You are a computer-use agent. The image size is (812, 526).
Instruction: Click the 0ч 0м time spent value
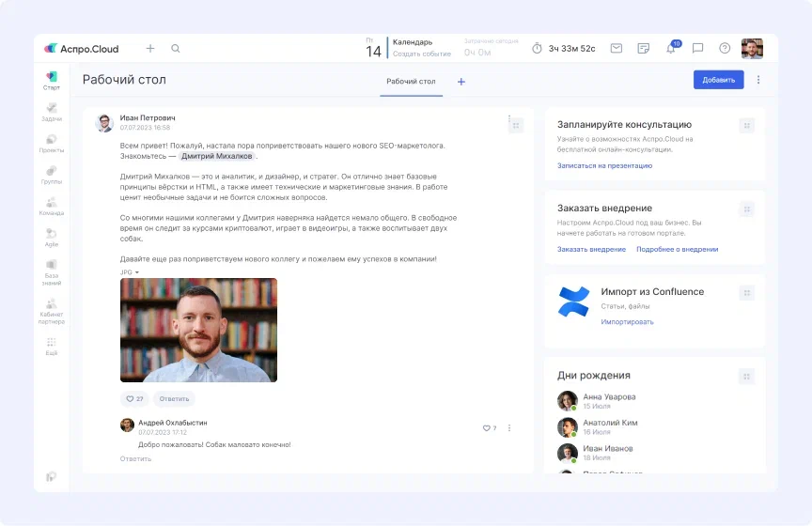pyautogui.click(x=476, y=53)
